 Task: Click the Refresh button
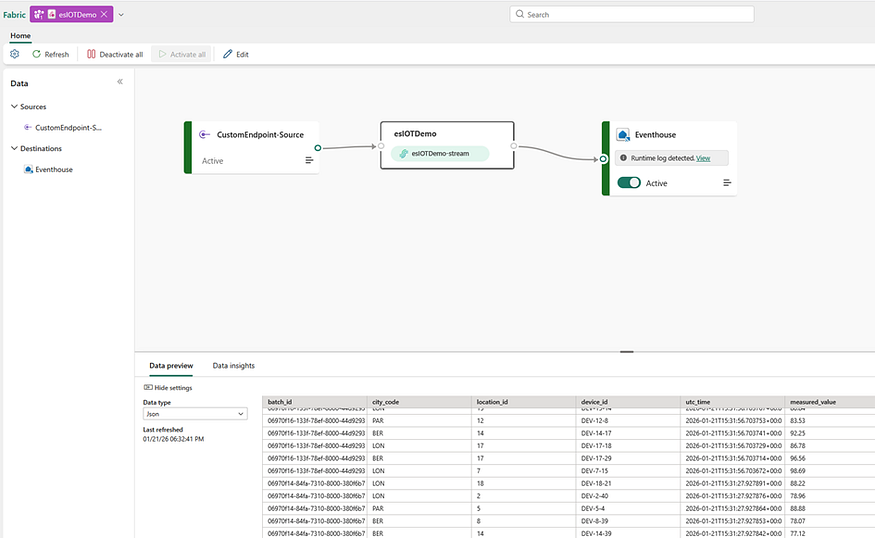tap(51, 54)
